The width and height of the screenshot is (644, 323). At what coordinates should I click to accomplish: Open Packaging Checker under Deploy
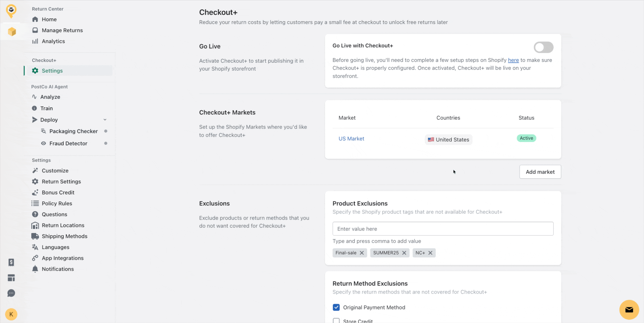pyautogui.click(x=73, y=131)
